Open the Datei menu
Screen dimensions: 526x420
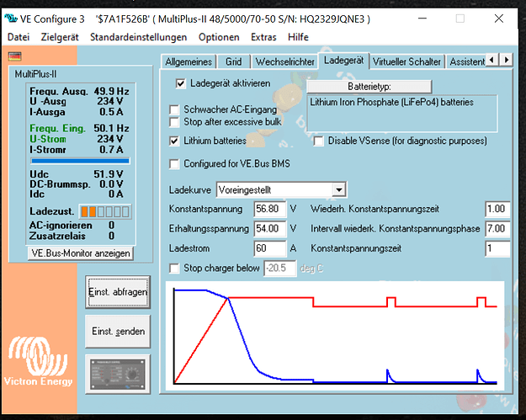19,37
